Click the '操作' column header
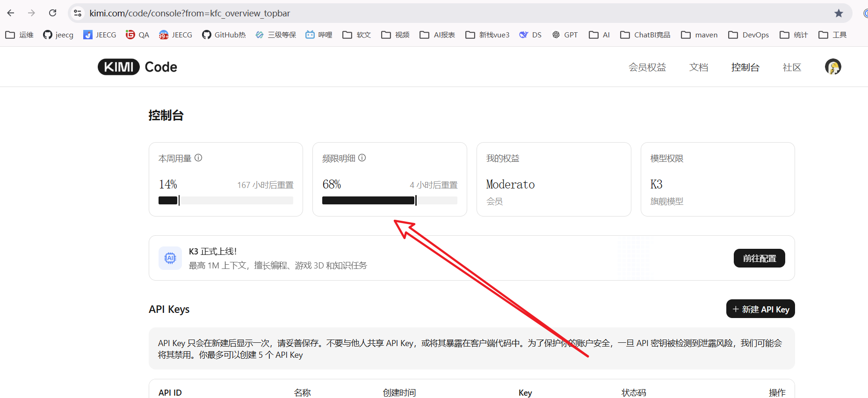Viewport: 868px width, 398px height. point(777,393)
